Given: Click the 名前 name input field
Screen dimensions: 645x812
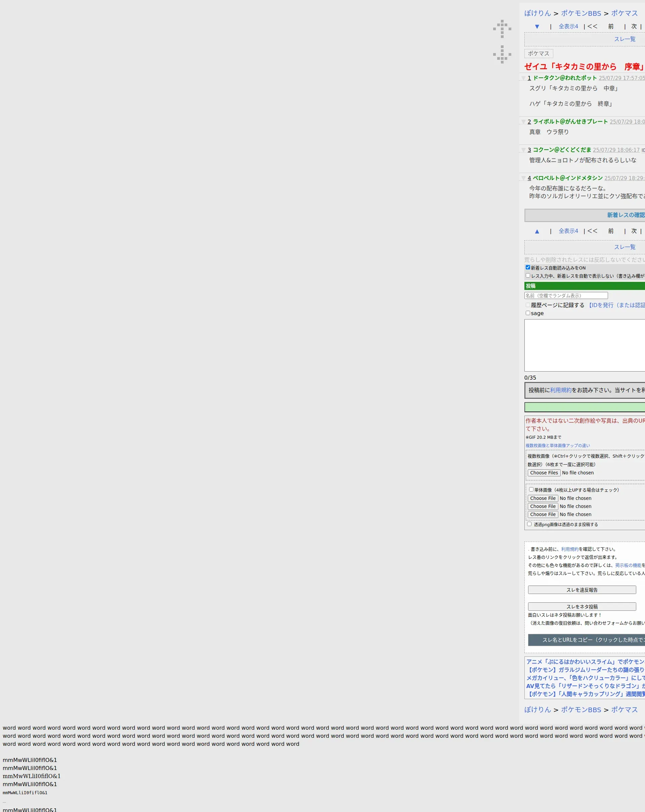Looking at the screenshot, I should tap(566, 296).
